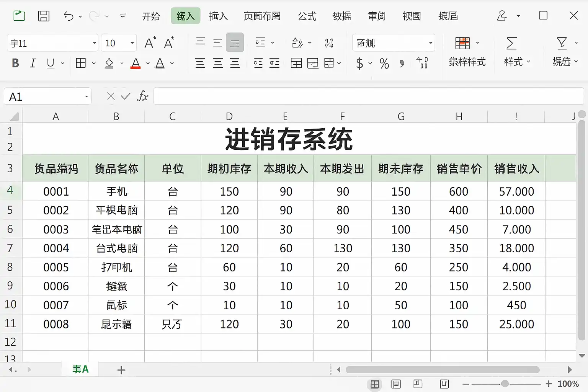The height and width of the screenshot is (392, 588).
Task: Click the add new sheet plus button
Action: (121, 370)
